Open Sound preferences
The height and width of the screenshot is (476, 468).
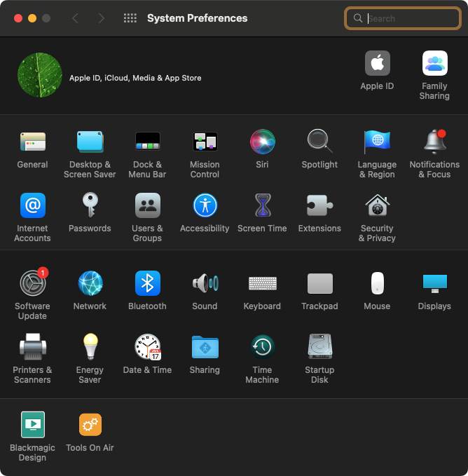(x=205, y=283)
